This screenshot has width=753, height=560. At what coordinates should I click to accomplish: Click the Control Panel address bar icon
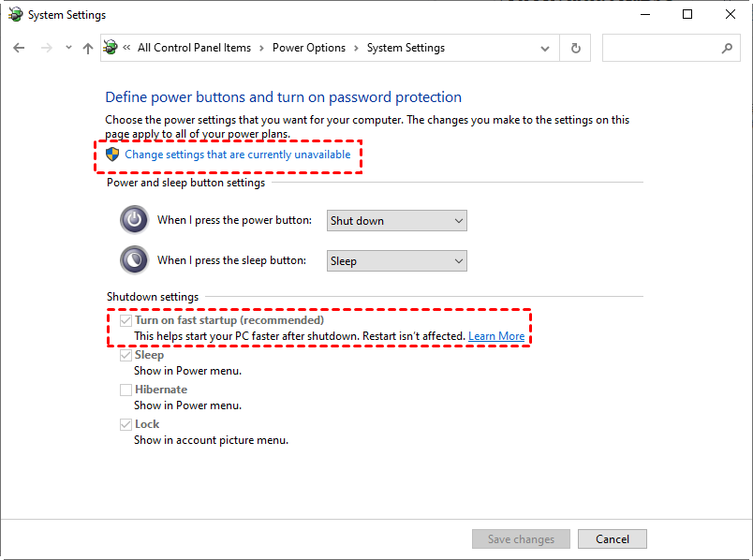coord(111,48)
